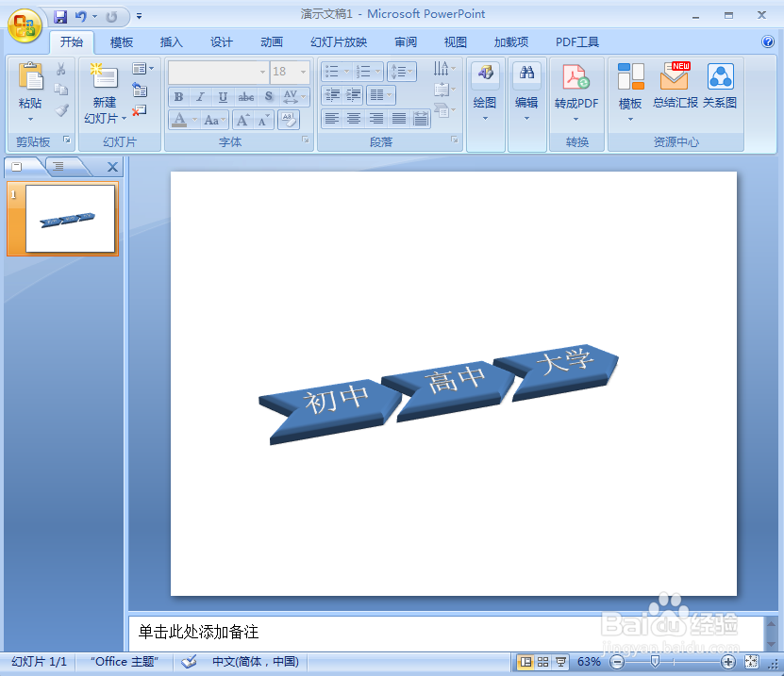Create a new slide with top icon
784x676 pixels.
pyautogui.click(x=104, y=76)
